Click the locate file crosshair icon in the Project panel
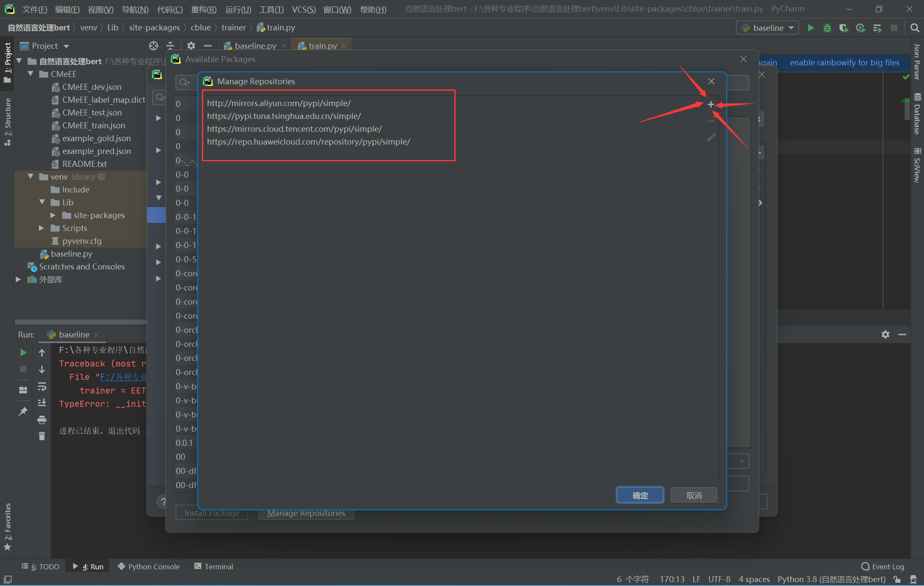Image resolution: width=924 pixels, height=586 pixels. (154, 46)
